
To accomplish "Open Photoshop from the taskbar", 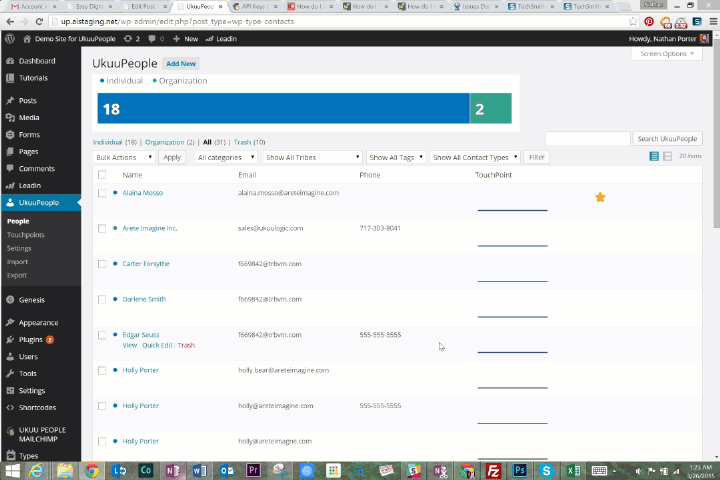I will click(520, 470).
